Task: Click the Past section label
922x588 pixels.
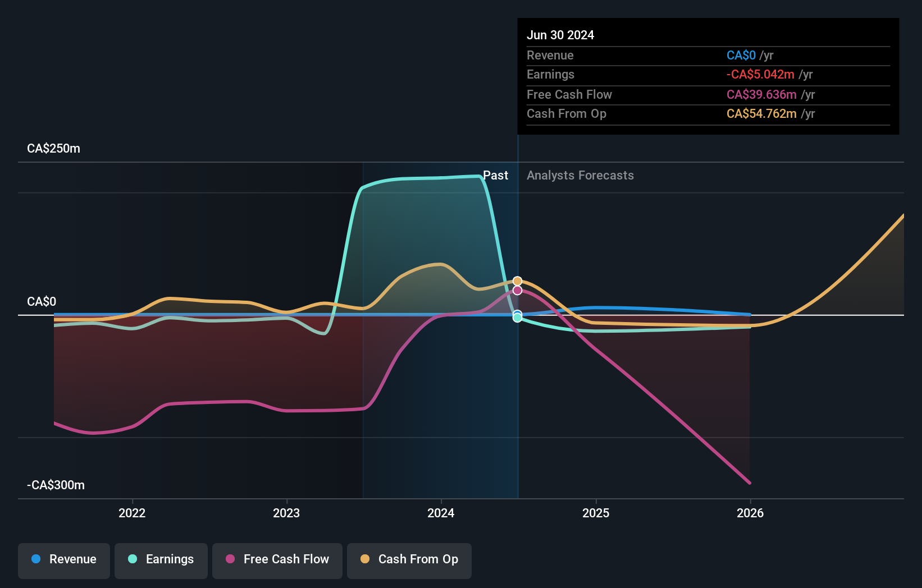Action: pyautogui.click(x=495, y=176)
